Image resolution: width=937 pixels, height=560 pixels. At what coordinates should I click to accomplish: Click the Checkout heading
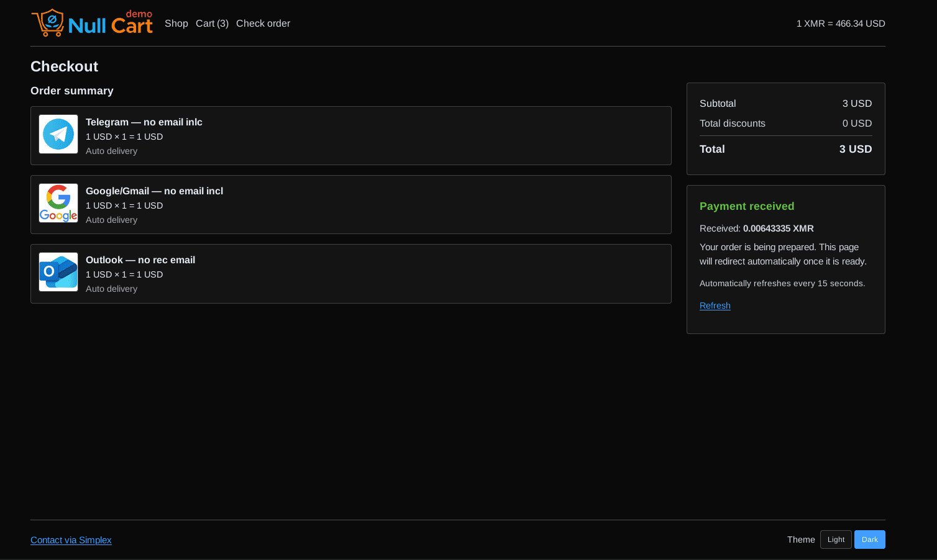click(64, 66)
